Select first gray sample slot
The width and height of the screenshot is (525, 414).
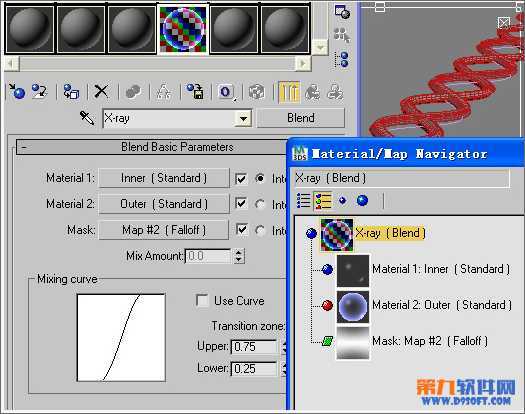30,29
